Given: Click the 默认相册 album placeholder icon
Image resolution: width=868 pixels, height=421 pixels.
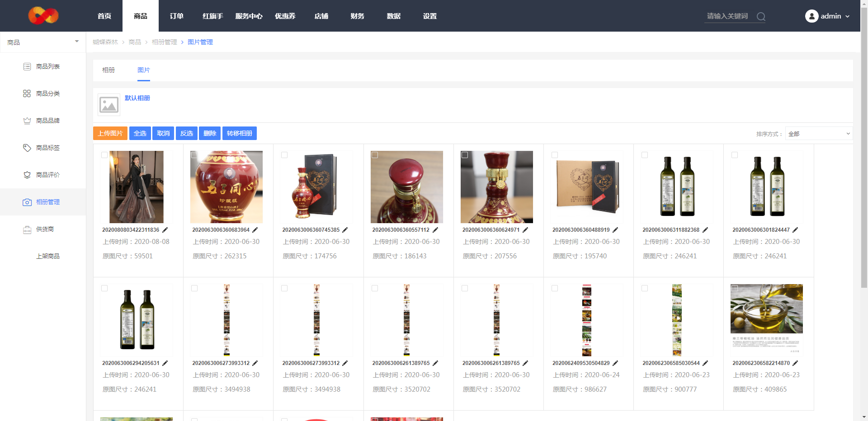Looking at the screenshot, I should pyautogui.click(x=109, y=105).
